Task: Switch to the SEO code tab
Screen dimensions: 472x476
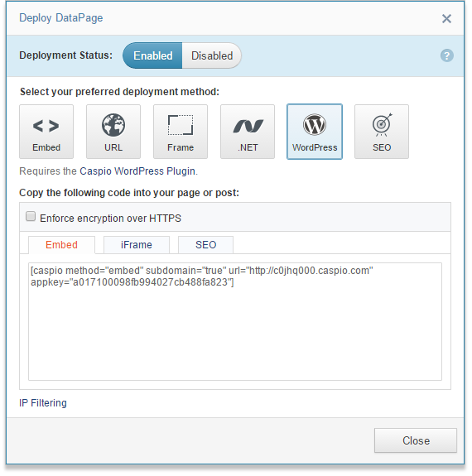Action: [x=205, y=245]
